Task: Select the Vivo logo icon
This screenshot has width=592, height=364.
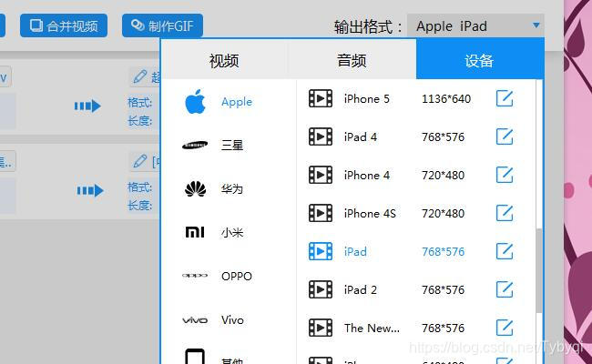Action: 195,320
